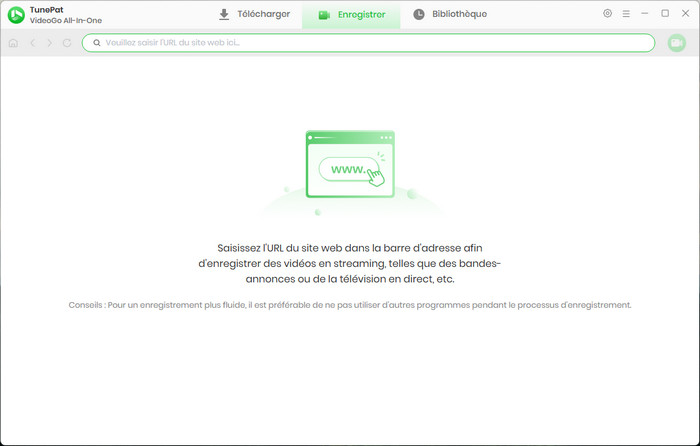Start recording with the green camera button
700x446 pixels.
(x=677, y=43)
